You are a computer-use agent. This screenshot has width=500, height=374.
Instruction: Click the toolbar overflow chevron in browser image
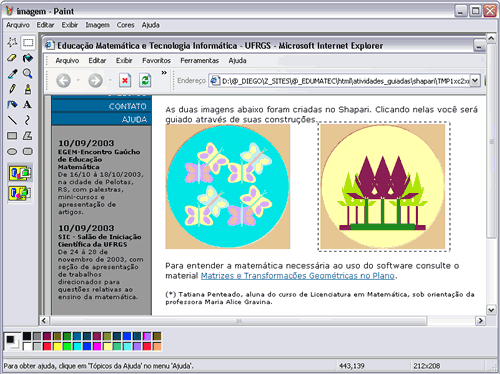164,72
